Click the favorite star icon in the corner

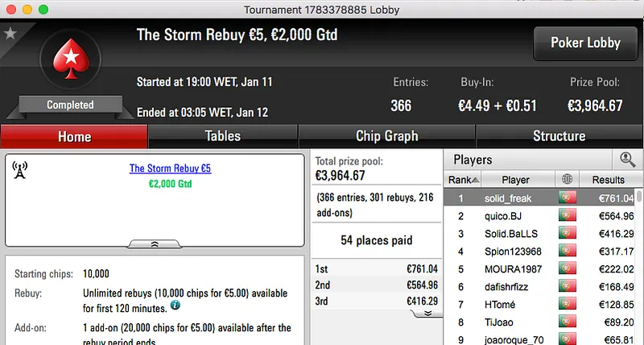pyautogui.click(x=10, y=34)
